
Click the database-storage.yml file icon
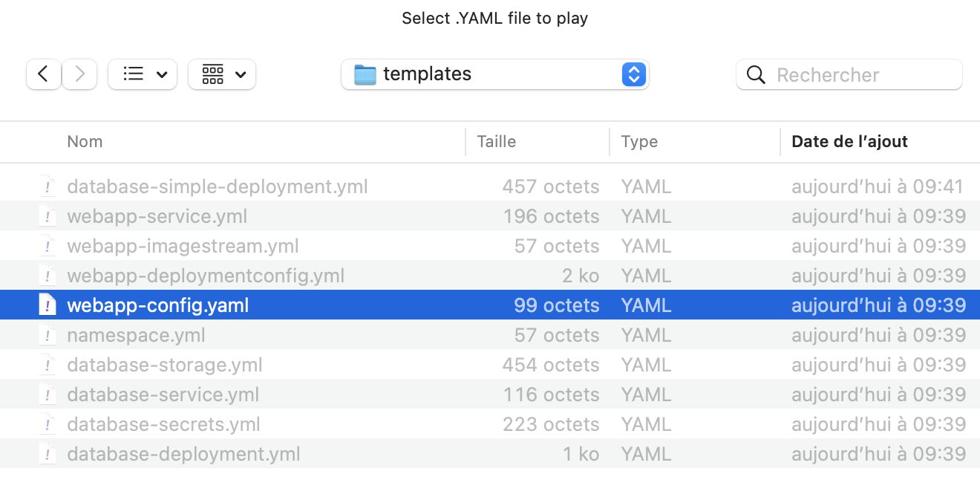(x=48, y=365)
